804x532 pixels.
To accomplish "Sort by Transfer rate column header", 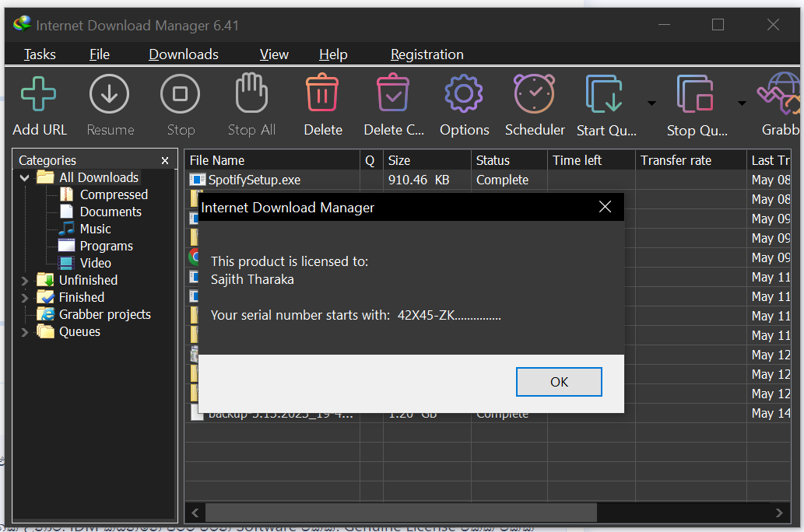I will (x=690, y=160).
